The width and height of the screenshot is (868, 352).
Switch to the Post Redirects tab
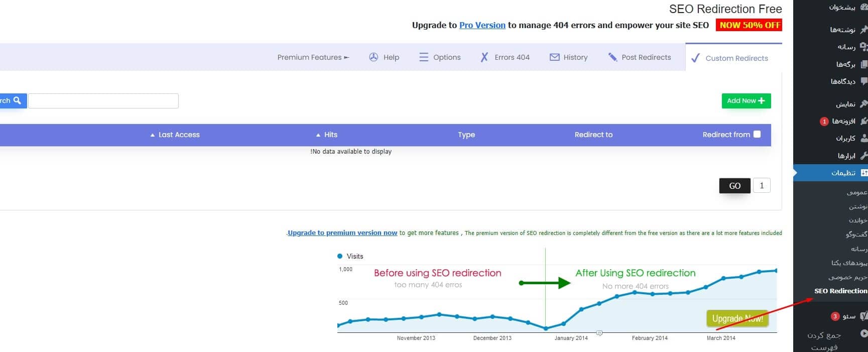[x=639, y=57]
